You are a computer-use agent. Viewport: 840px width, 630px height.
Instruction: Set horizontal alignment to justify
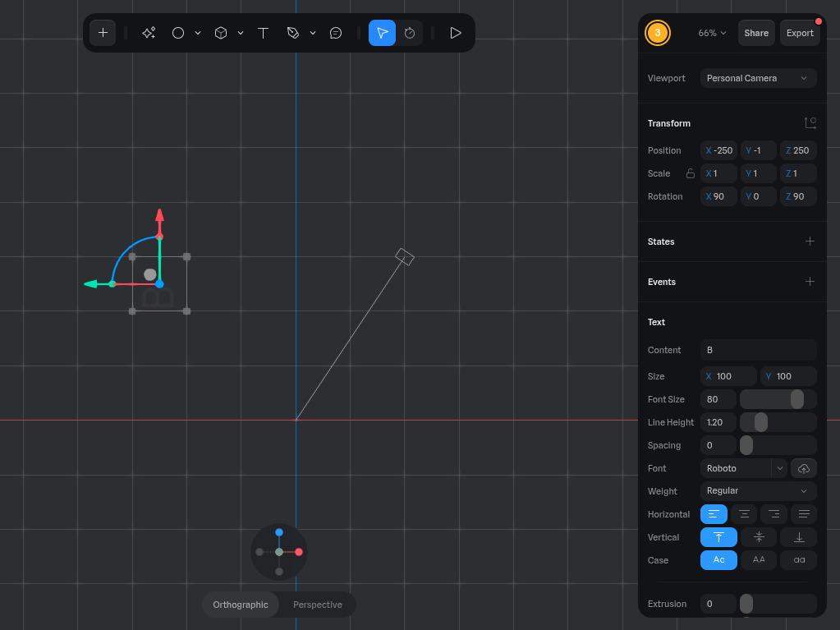pyautogui.click(x=804, y=514)
